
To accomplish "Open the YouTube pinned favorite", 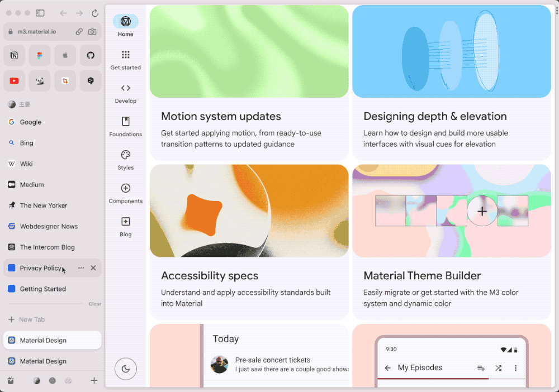I will (15, 81).
